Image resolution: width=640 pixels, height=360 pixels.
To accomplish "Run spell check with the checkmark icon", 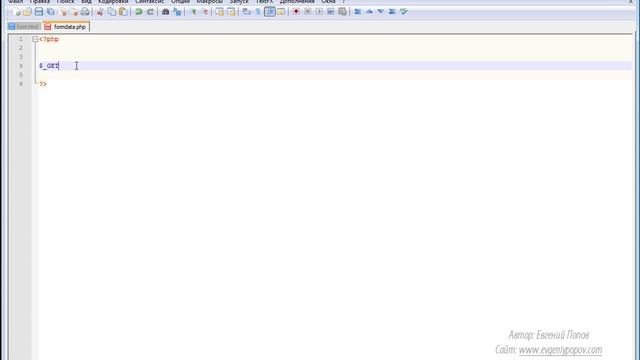I will point(404,12).
